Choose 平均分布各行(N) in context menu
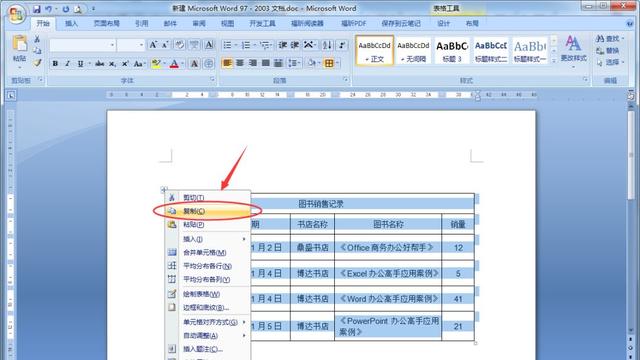This screenshot has height=360, width=640. [208, 266]
